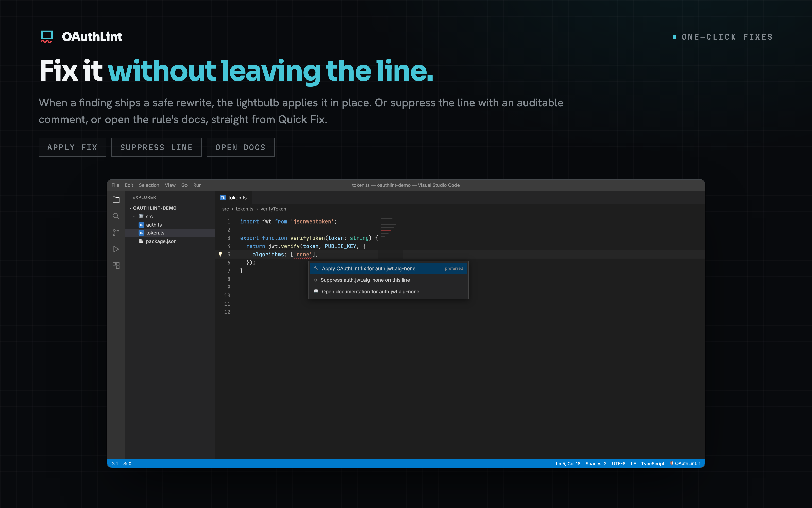Click the APPLY FIX button
Screen dimensions: 812x508
pos(73,147)
